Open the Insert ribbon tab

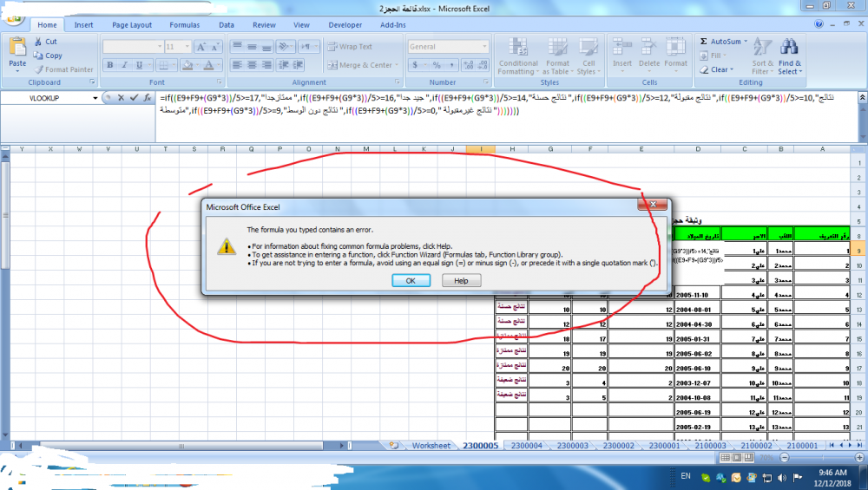tap(83, 25)
